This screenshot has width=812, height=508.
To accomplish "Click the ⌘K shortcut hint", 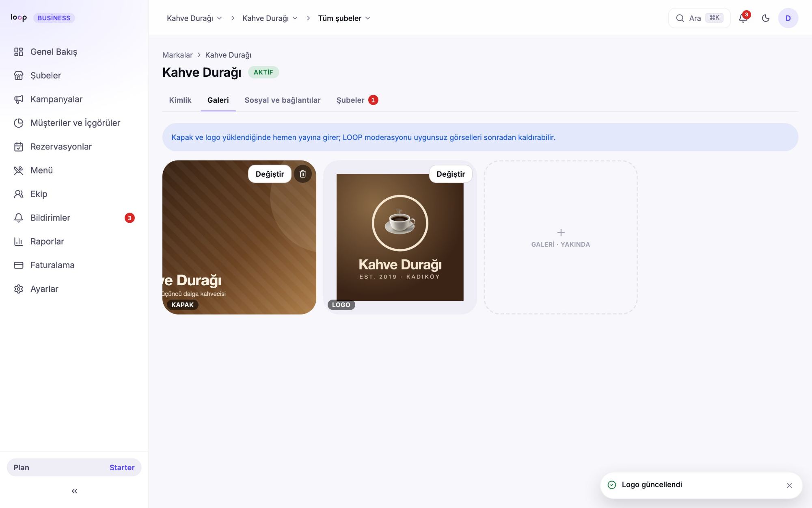I will pos(715,18).
